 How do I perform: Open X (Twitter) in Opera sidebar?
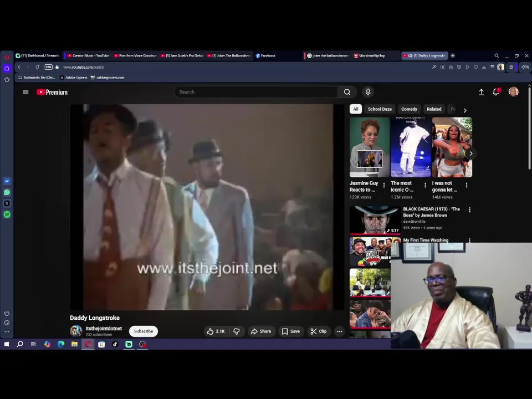7,203
